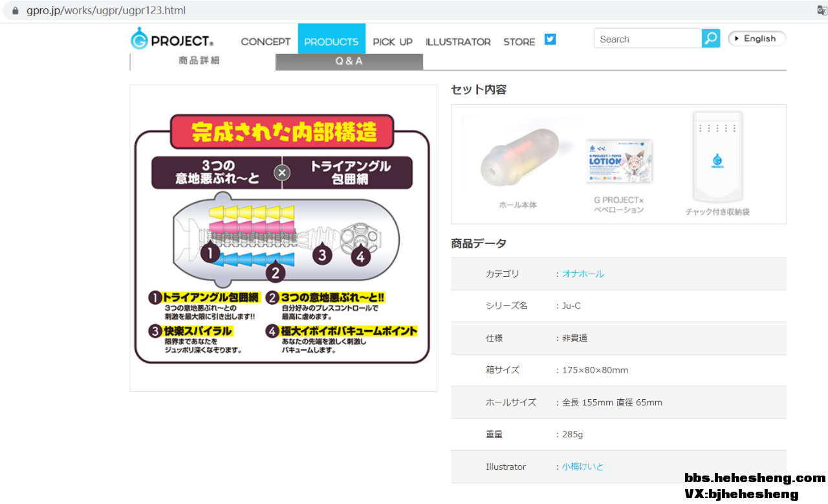Go to the PICK UP page
This screenshot has width=828, height=504.
(x=392, y=42)
